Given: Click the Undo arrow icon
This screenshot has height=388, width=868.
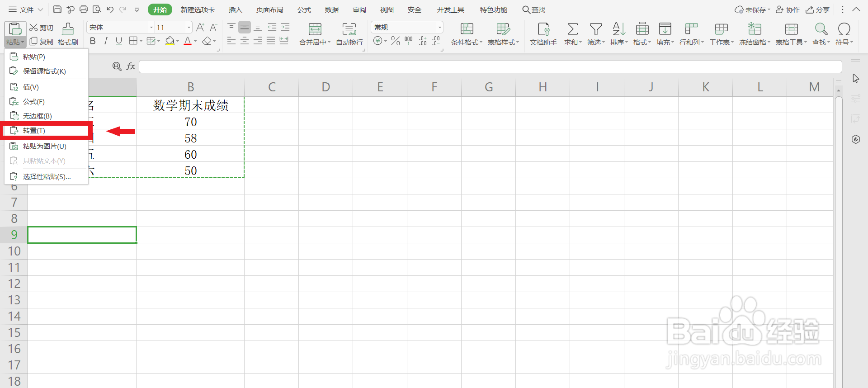Looking at the screenshot, I should [x=110, y=9].
